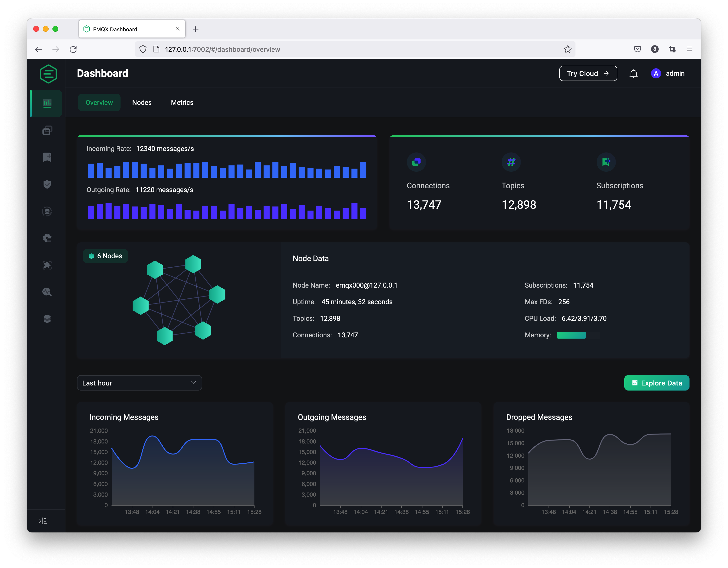Screen dimensions: 728x568
Task: Switch to the Nodes tab
Action: click(142, 103)
